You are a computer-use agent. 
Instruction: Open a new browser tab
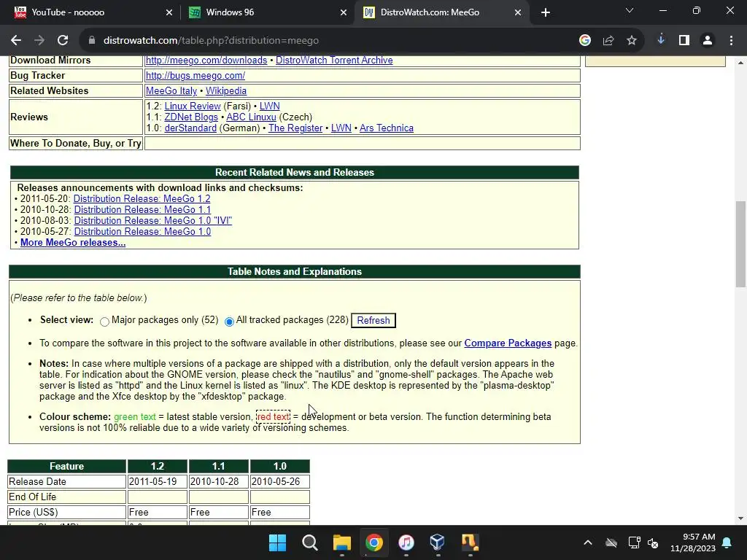click(x=546, y=12)
